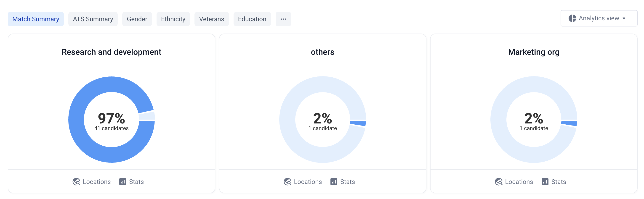The width and height of the screenshot is (644, 199).
Task: Click Locations icon under Research and development
Action: (76, 181)
